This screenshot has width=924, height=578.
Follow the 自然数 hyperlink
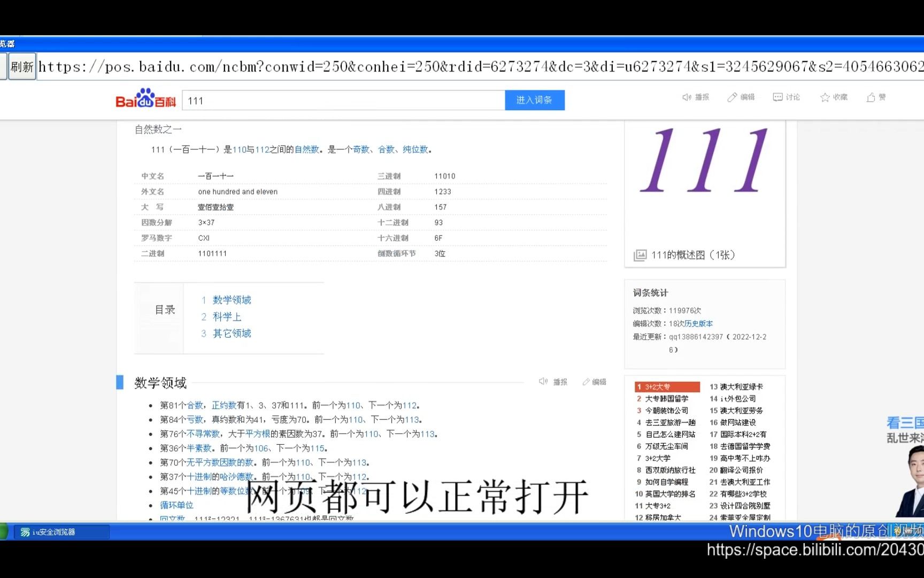306,150
